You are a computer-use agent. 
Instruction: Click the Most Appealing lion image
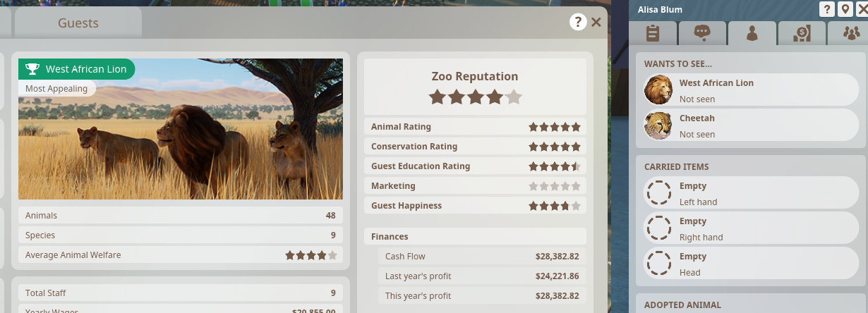(181, 129)
